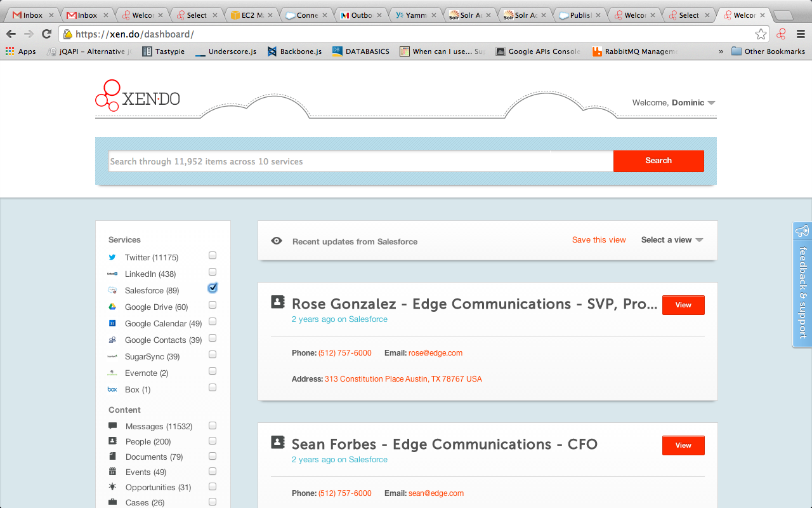Click the Events calendar icon
The height and width of the screenshot is (508, 812).
[x=112, y=472]
